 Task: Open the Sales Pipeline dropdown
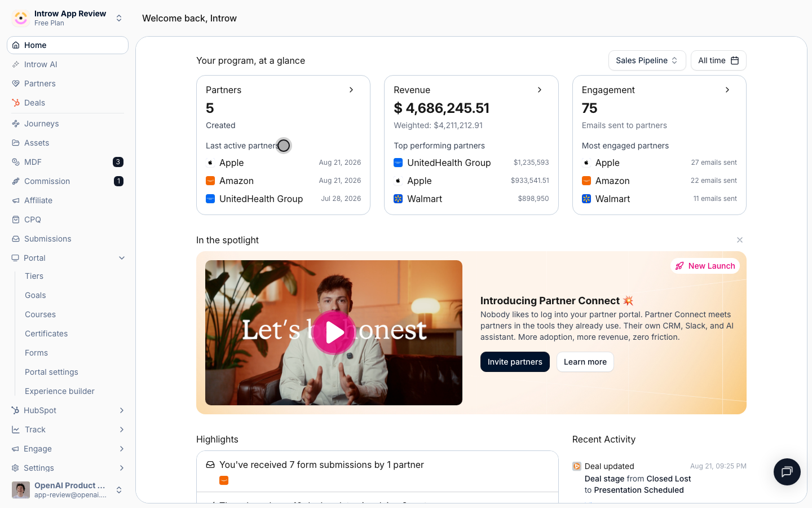coord(647,60)
